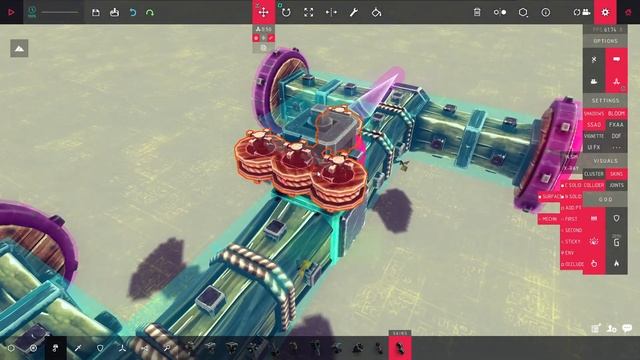Toggle god mode shield invincibility icon
The image size is (640, 360).
(x=616, y=219)
